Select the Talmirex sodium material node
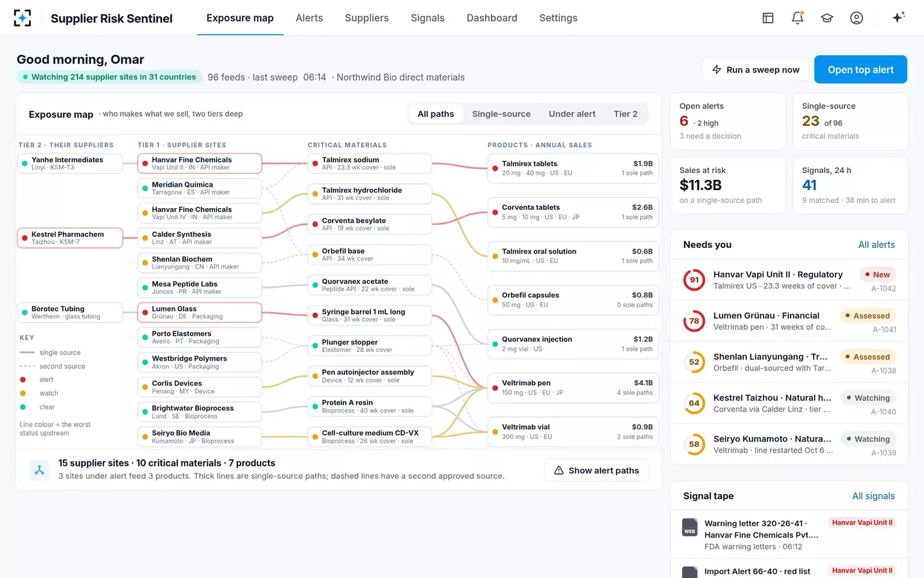Viewport: 924px width, 578px height. click(x=370, y=164)
